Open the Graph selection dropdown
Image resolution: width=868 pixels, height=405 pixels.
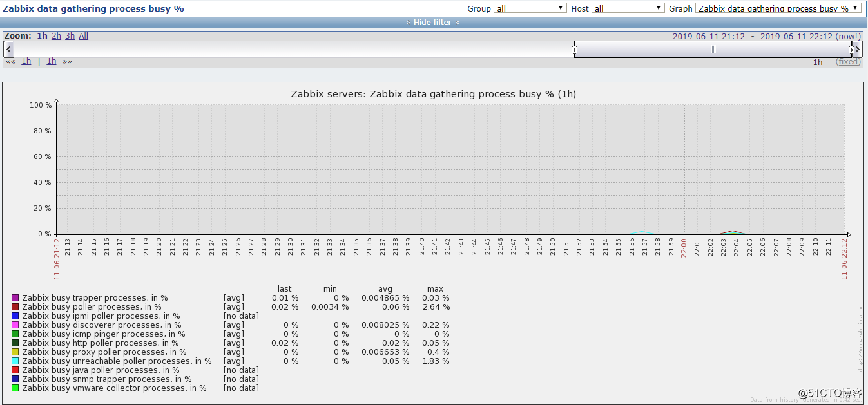pyautogui.click(x=778, y=8)
